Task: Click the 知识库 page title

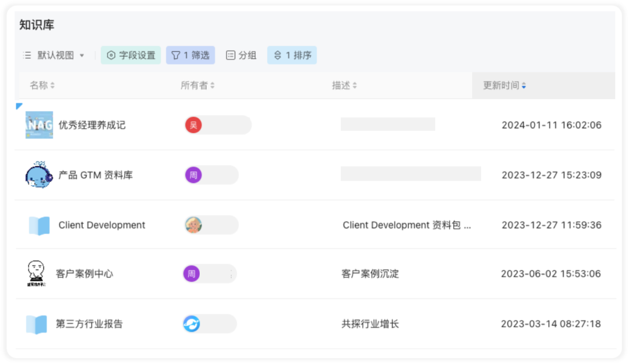Action: (37, 25)
